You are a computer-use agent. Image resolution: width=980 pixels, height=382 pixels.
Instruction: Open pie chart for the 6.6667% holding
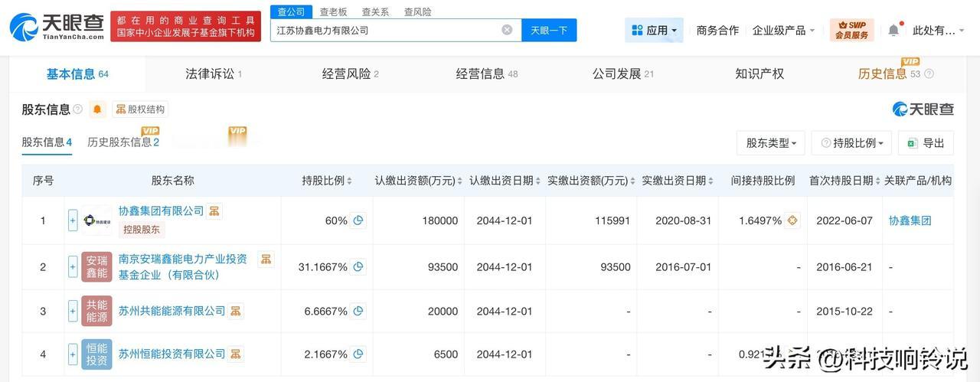click(x=358, y=311)
